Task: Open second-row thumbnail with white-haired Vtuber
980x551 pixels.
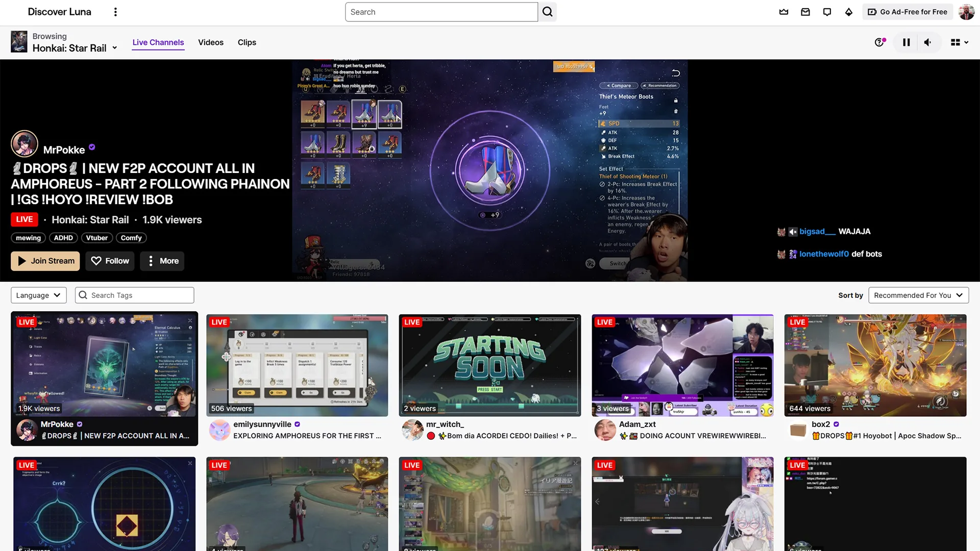Action: 682,504
